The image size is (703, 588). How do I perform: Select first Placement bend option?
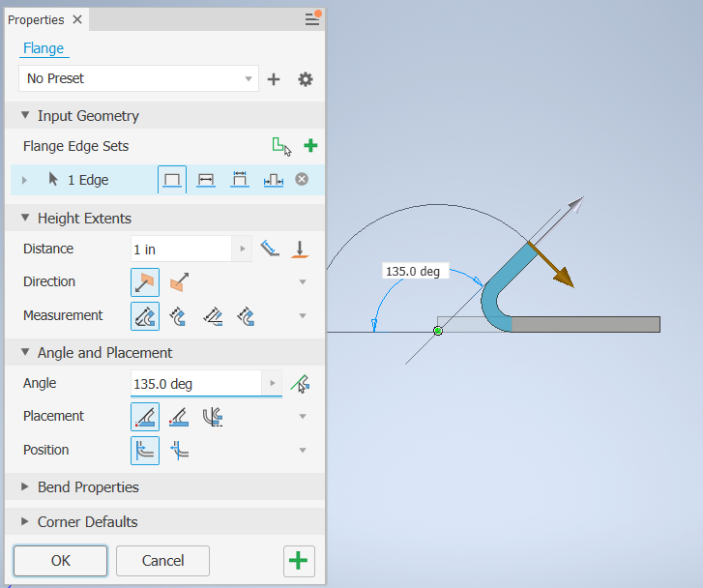pyautogui.click(x=145, y=417)
